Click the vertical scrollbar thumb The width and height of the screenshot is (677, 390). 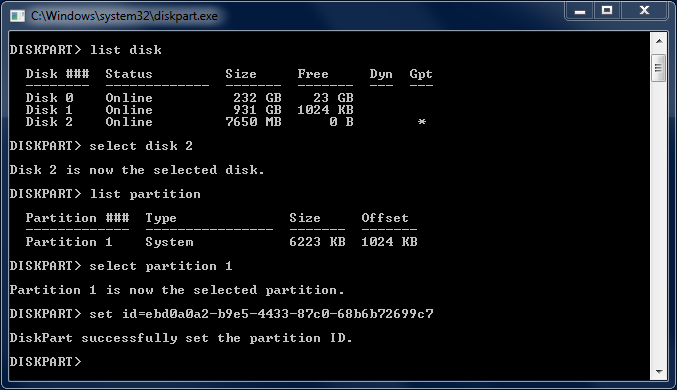coord(659,68)
